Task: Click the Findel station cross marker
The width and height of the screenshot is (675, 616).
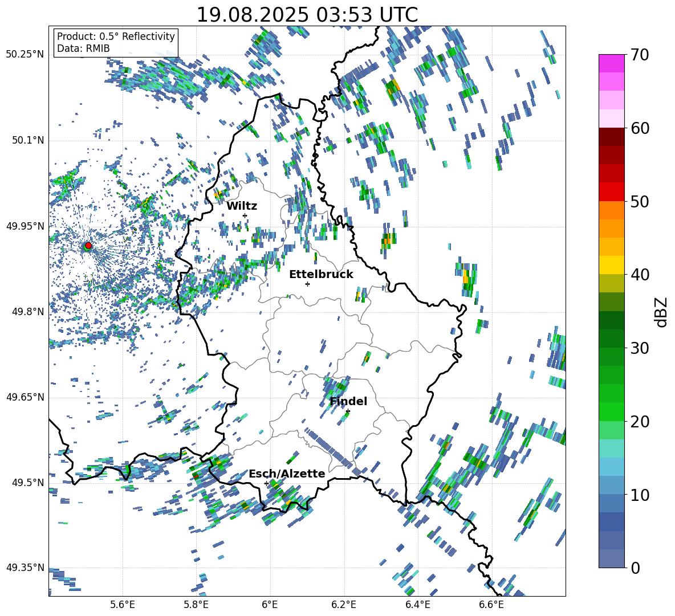Action: [348, 411]
